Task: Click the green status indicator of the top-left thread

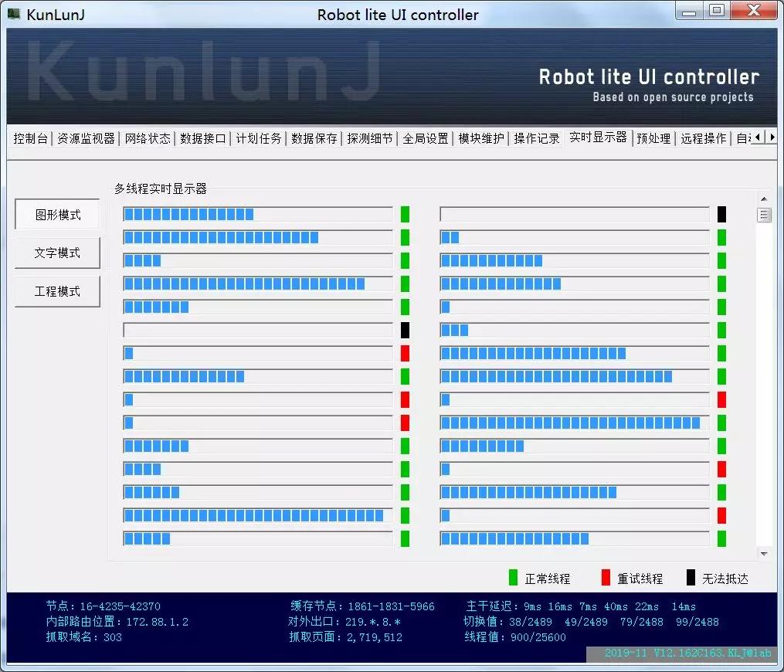Action: pyautogui.click(x=405, y=214)
